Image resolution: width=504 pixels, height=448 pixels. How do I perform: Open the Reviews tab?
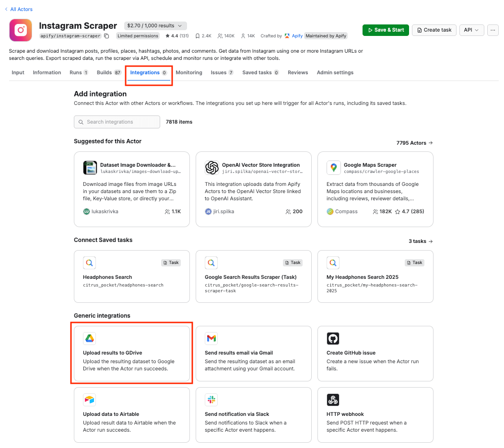click(x=298, y=72)
